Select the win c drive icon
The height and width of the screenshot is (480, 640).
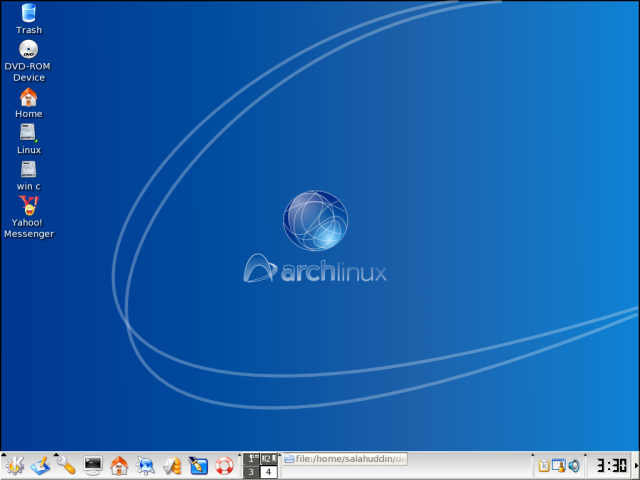29,176
